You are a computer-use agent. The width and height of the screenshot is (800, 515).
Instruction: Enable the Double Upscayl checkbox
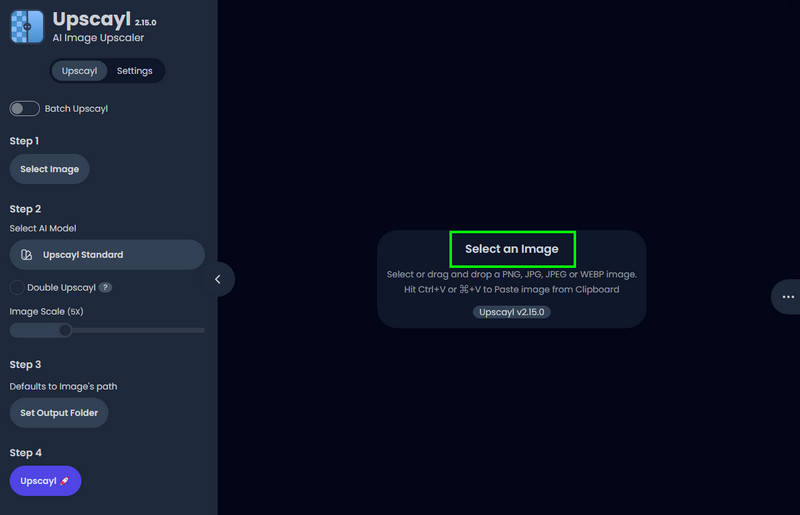tap(17, 287)
